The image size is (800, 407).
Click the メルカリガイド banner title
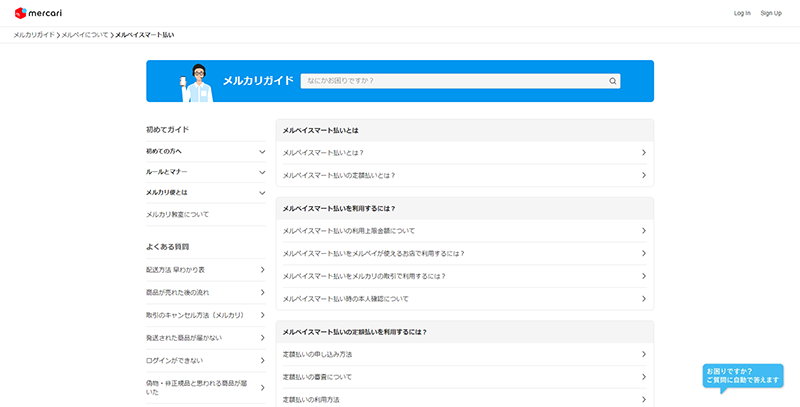coord(258,81)
